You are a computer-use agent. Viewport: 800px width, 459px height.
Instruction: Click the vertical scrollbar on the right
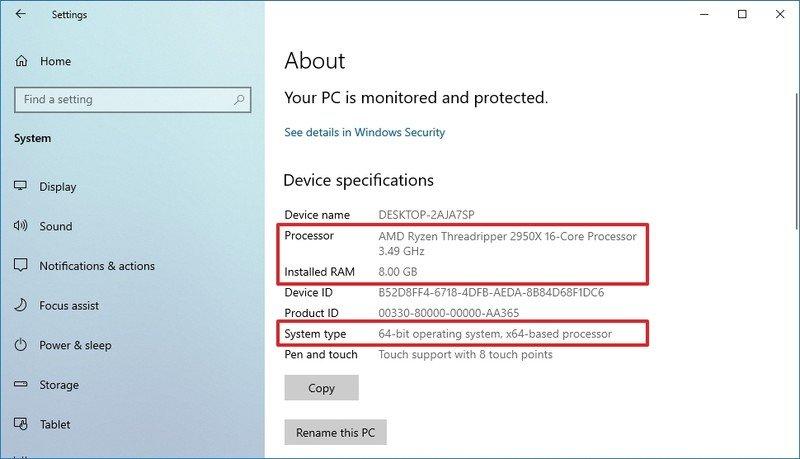tap(797, 161)
